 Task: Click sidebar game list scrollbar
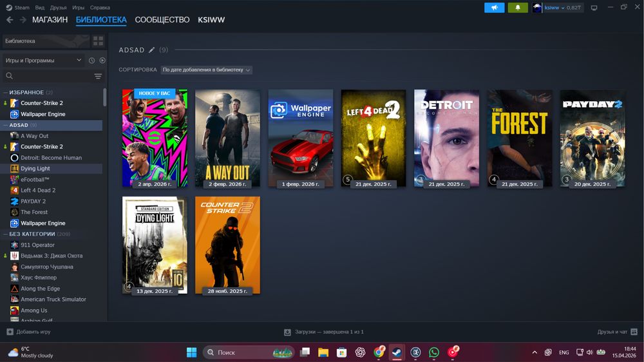click(105, 97)
